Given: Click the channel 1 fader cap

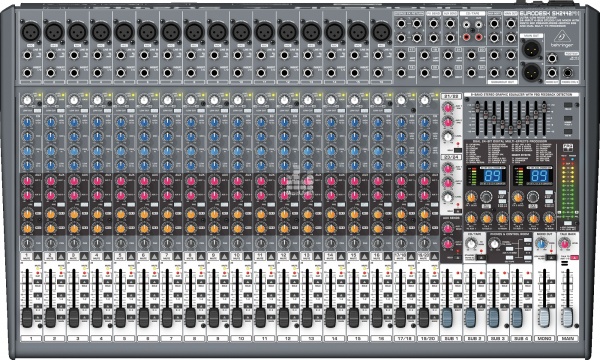Looking at the screenshot, I should pyautogui.click(x=27, y=318).
